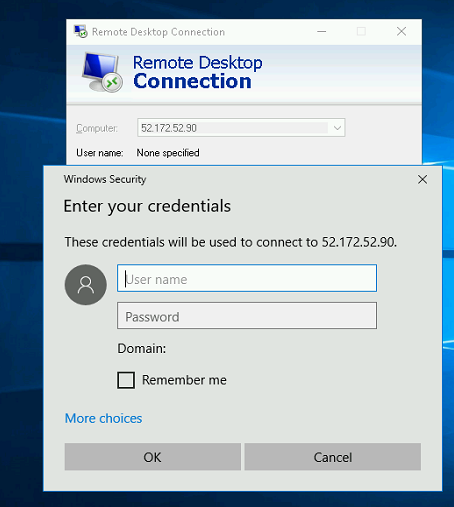The height and width of the screenshot is (507, 454).
Task: Click the Domain label
Action: [x=142, y=348]
